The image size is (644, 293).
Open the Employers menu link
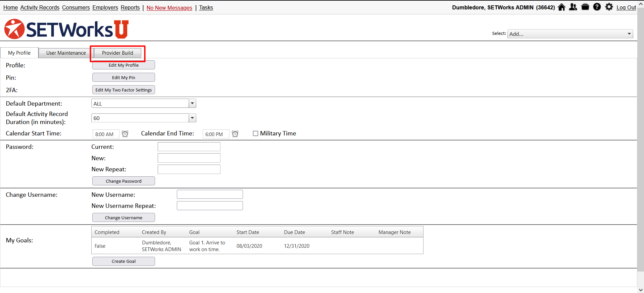[x=105, y=7]
